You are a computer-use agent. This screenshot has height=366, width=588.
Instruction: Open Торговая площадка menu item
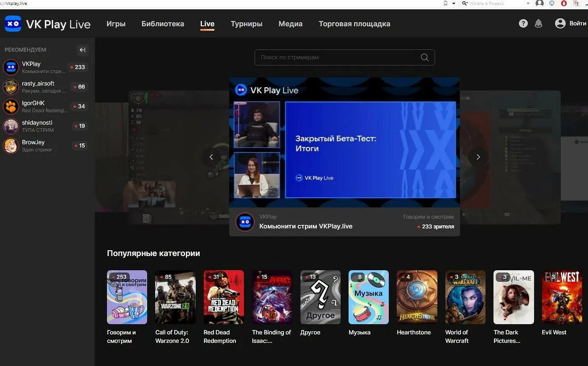354,24
